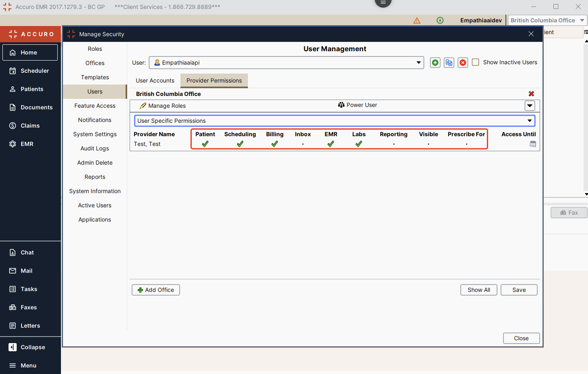Open the Claims module
Screen dimensions: 588x374
click(x=30, y=126)
